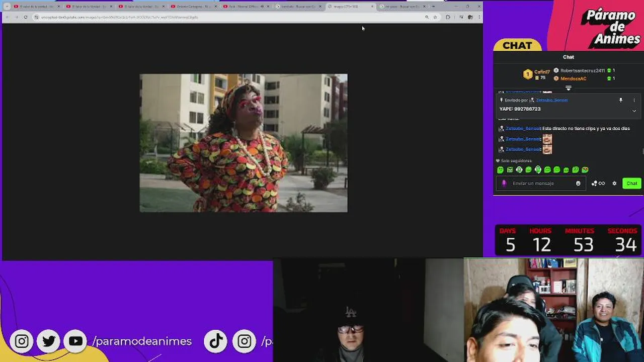Expand the chat leaderboard with the arrow
The width and height of the screenshot is (644, 362).
[x=568, y=88]
